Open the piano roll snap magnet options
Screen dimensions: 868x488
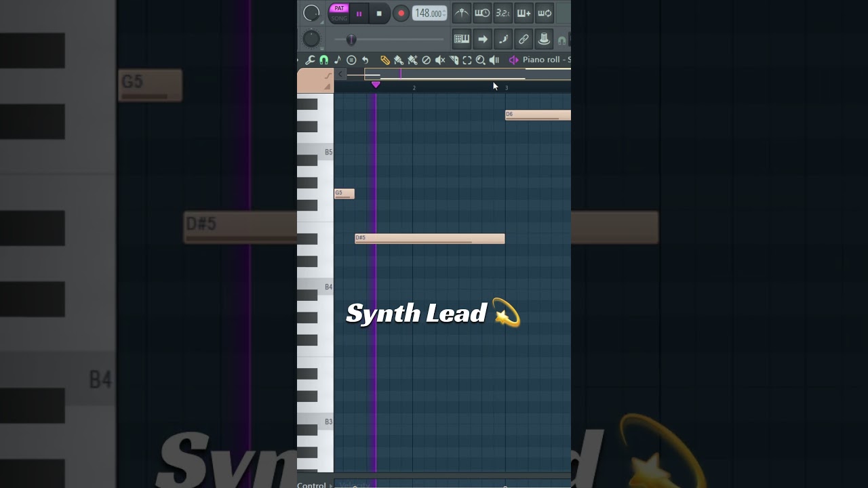coord(324,60)
